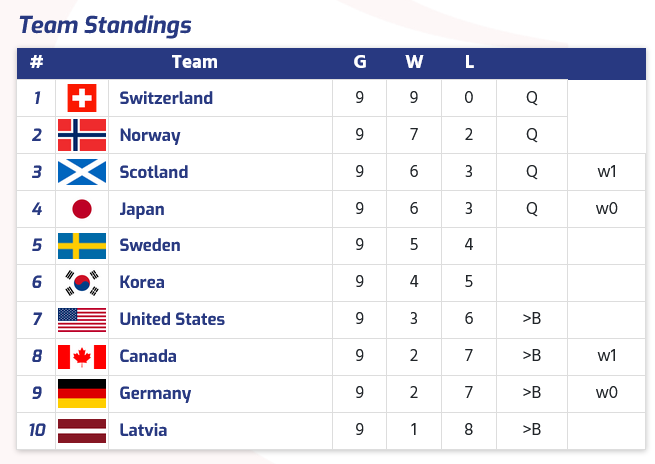Open the Switzerland team link
The height and width of the screenshot is (464, 655).
pos(166,98)
